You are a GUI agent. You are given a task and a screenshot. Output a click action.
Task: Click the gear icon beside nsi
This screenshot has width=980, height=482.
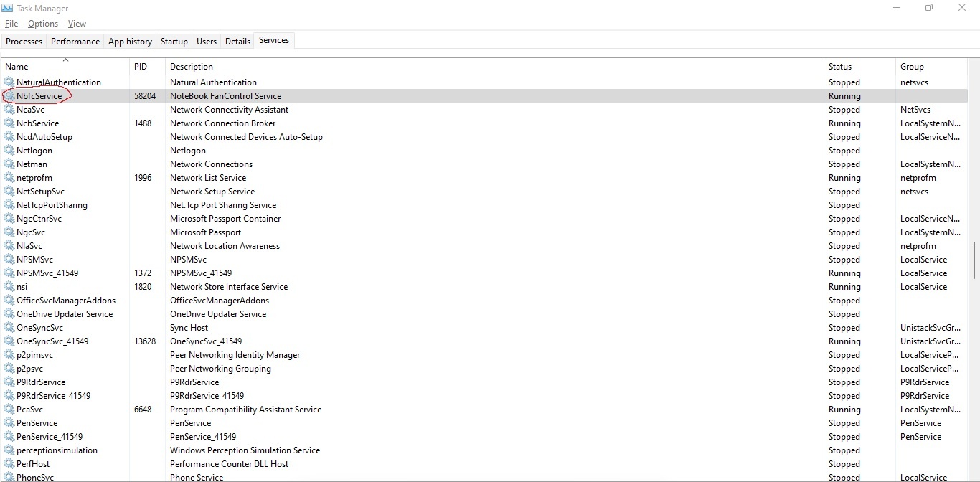9,286
